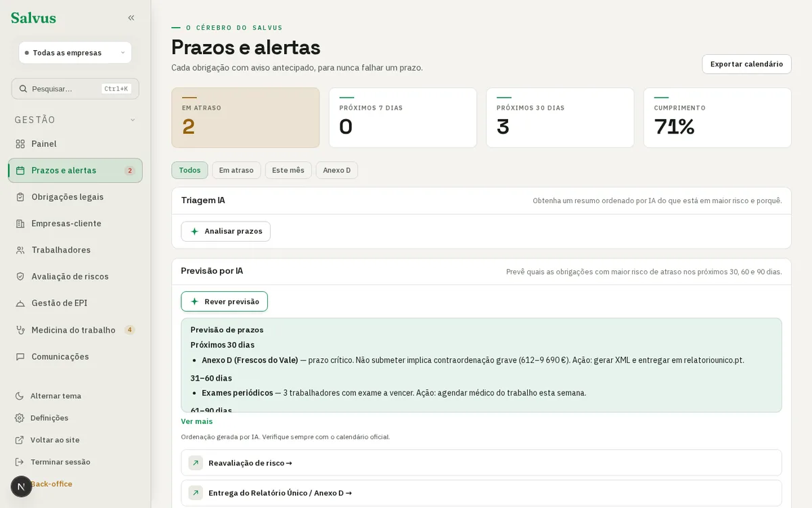
Task: Collapse the sidebar with the double-chevron icon
Action: tap(131, 18)
